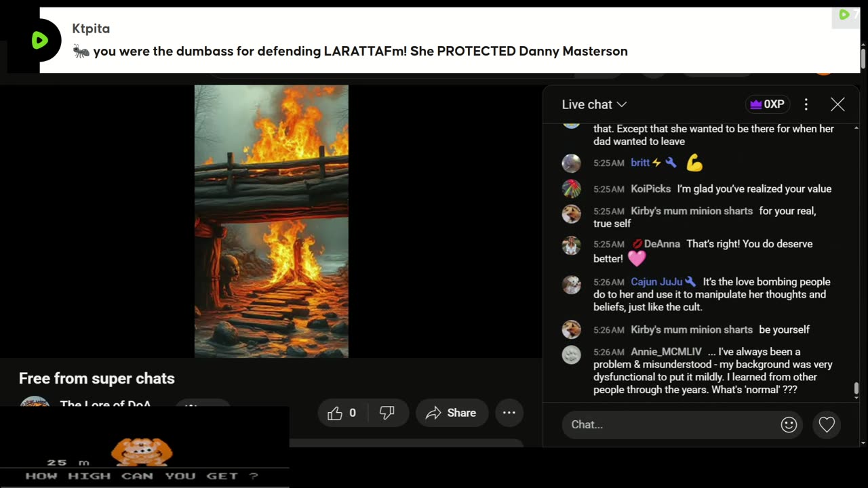Screen dimensions: 868x488
Task: Click the Ktpita name in the banner
Action: [91, 28]
